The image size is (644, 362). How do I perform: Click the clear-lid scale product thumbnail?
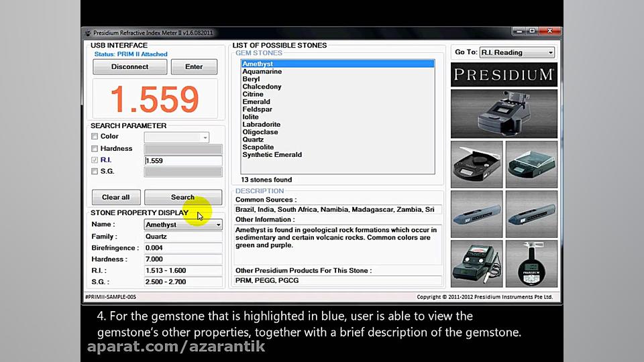click(531, 165)
